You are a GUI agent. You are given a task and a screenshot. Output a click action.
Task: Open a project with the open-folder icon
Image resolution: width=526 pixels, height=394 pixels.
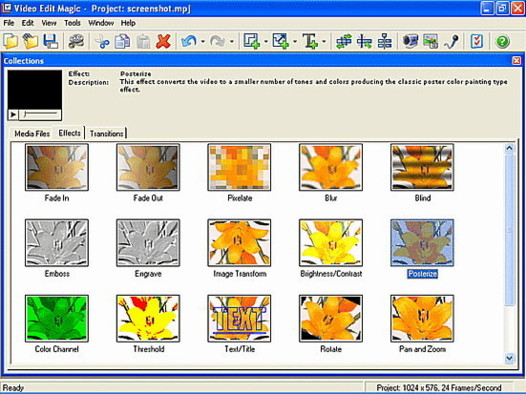click(x=30, y=41)
